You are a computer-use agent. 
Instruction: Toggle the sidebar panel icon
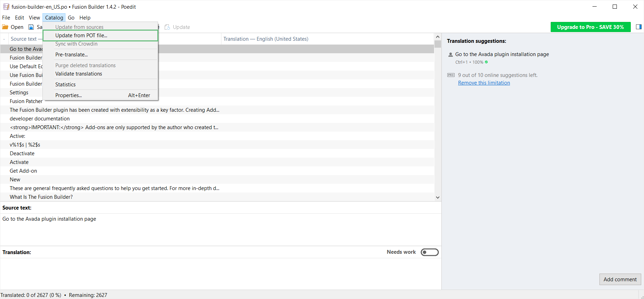click(x=639, y=27)
